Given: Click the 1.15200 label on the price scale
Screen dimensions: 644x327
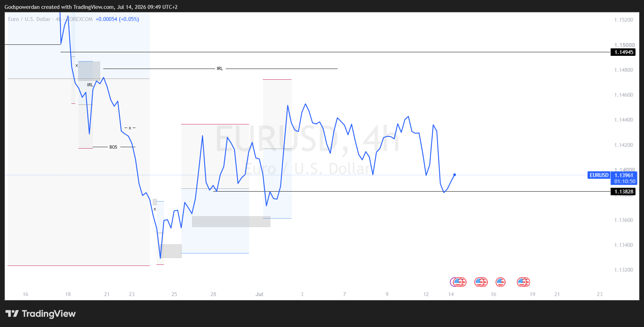Looking at the screenshot, I should [x=623, y=20].
